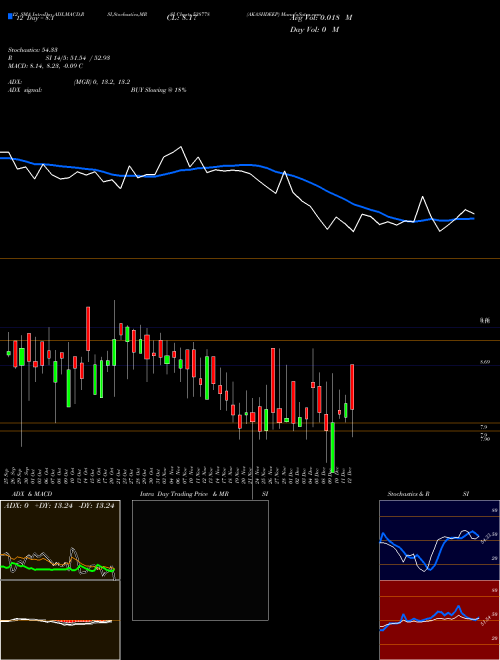Select the '12 Day = 8.1' label

click(34, 19)
